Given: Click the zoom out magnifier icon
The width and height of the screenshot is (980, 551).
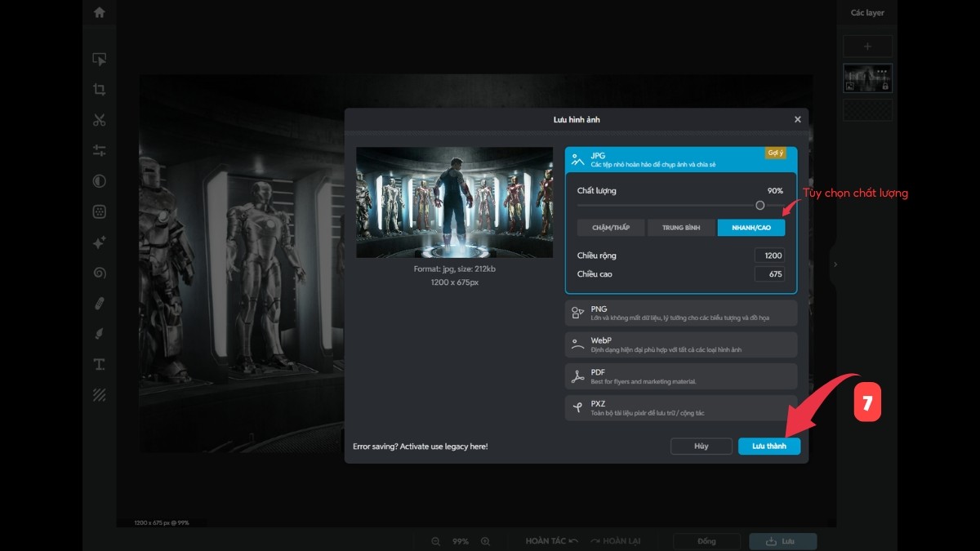Looking at the screenshot, I should pos(435,541).
